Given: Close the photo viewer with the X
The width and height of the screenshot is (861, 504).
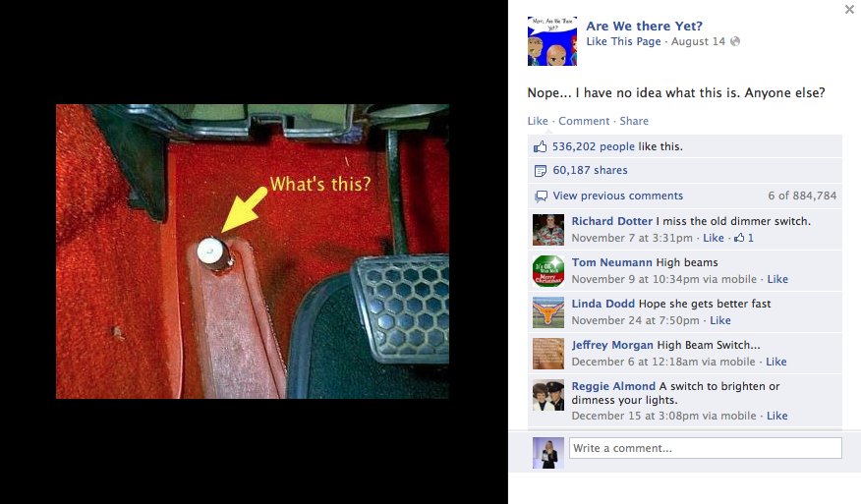Looking at the screenshot, I should (x=849, y=10).
